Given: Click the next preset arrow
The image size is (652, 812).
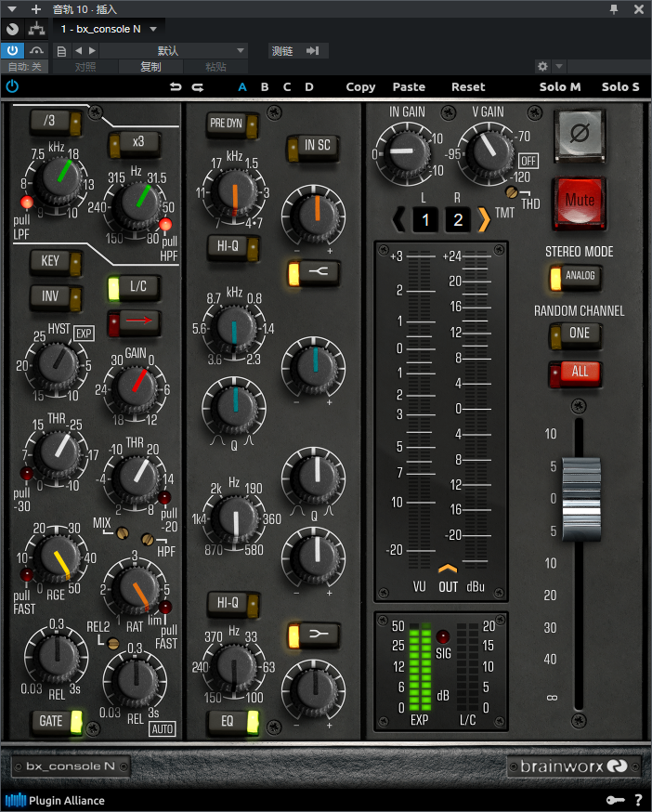Looking at the screenshot, I should coord(92,51).
